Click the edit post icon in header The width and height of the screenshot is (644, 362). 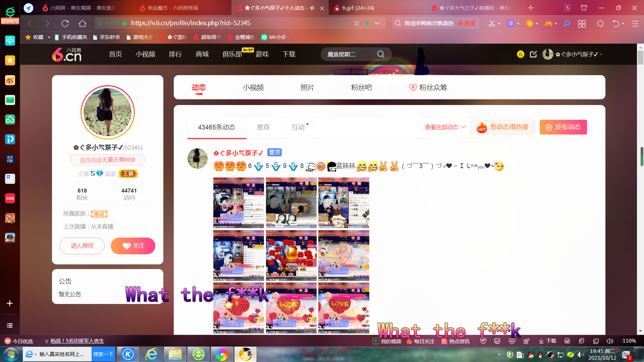(x=533, y=54)
